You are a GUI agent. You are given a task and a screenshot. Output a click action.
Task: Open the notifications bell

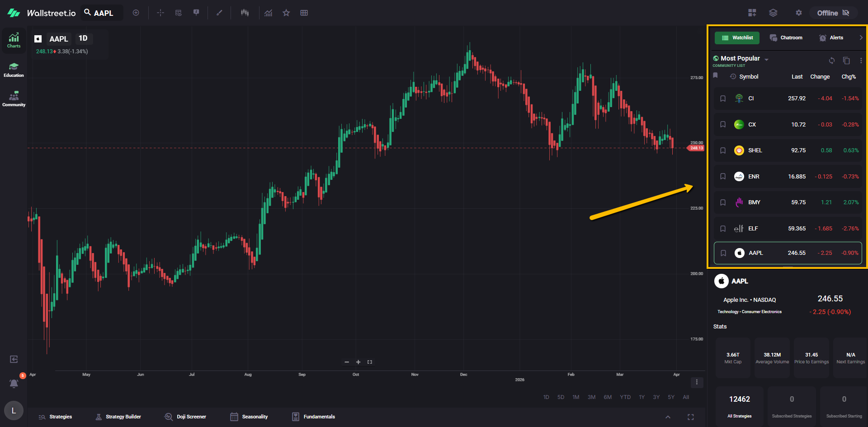14,384
